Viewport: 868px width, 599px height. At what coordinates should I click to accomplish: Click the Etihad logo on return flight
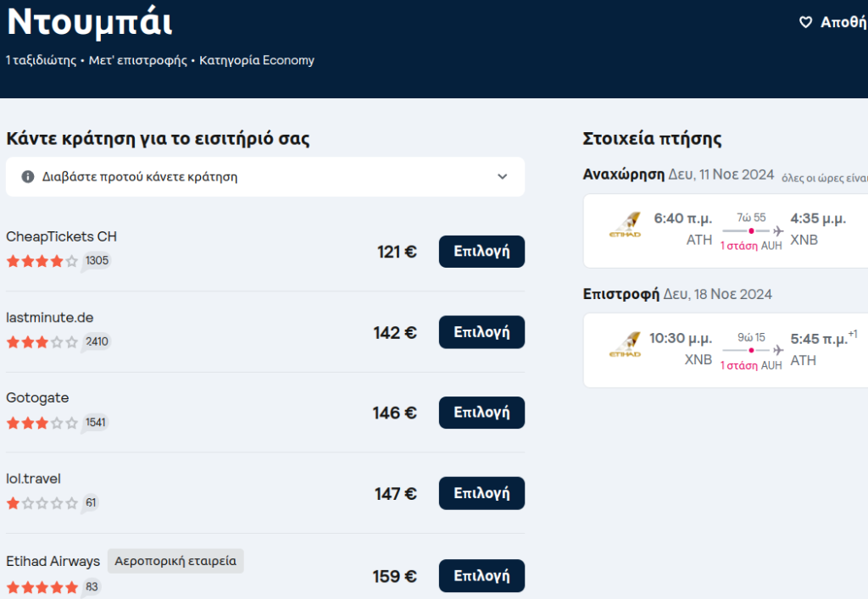coord(625,345)
